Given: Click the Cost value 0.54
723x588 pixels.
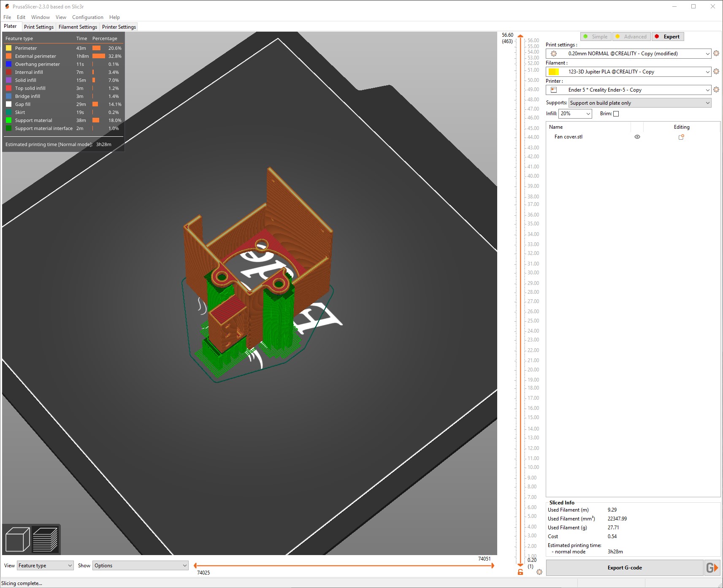Looking at the screenshot, I should [x=612, y=537].
